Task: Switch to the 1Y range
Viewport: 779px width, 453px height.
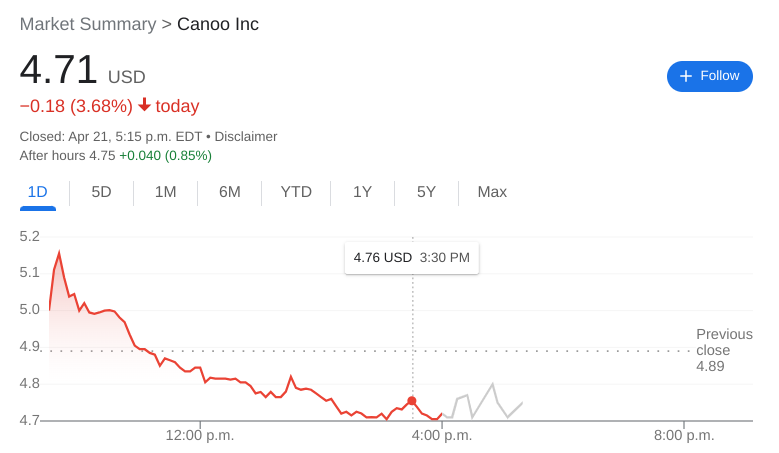Action: [362, 192]
